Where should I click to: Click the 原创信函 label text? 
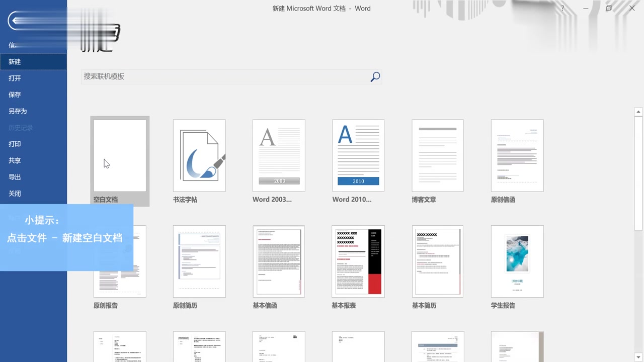pos(503,200)
